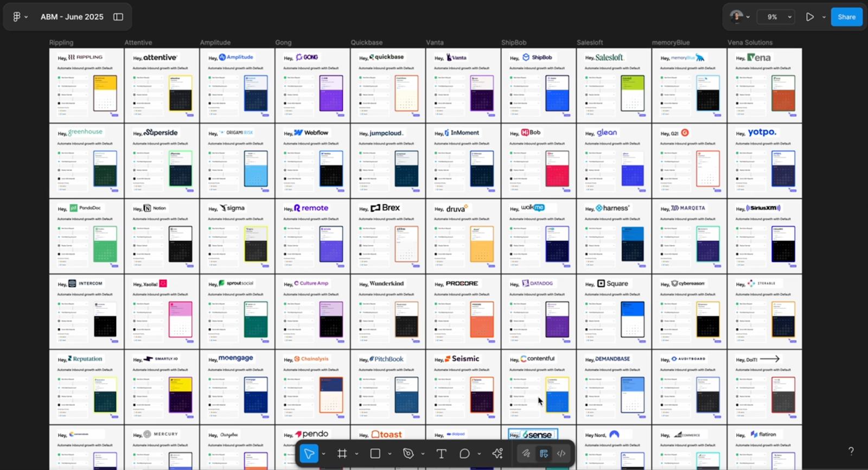Screen dimensions: 868x470
Task: Click the Vena Solutions frame name label
Action: pyautogui.click(x=750, y=42)
